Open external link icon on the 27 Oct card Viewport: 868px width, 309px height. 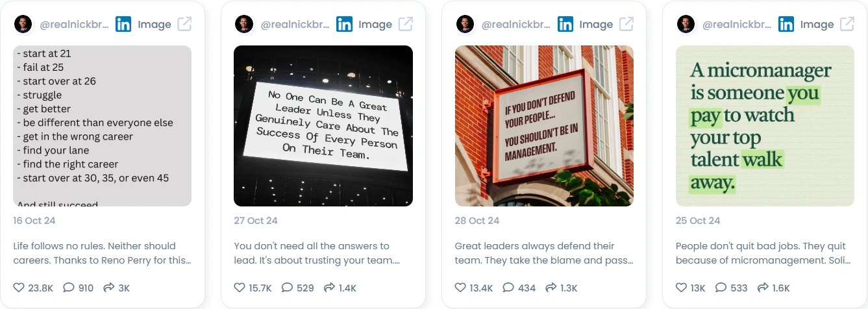tap(406, 24)
